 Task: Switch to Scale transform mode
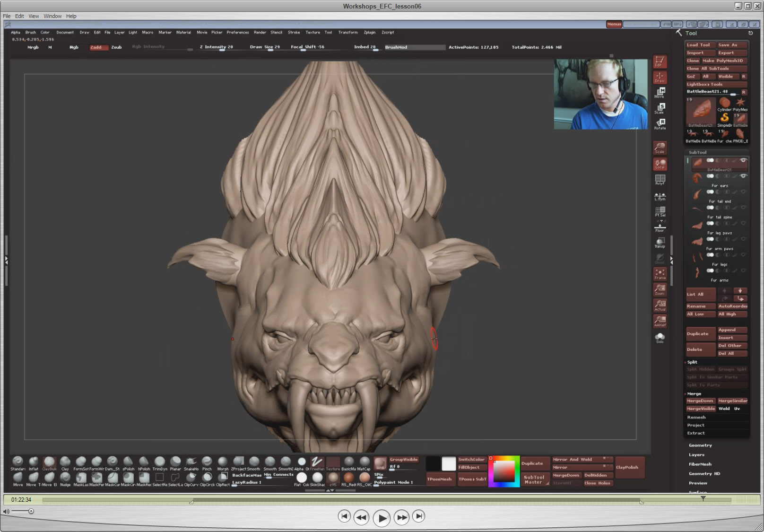point(660,108)
